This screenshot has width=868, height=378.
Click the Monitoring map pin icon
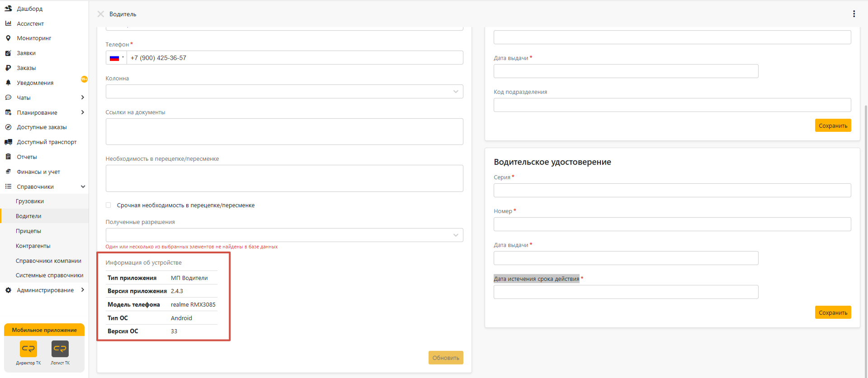coord(8,38)
